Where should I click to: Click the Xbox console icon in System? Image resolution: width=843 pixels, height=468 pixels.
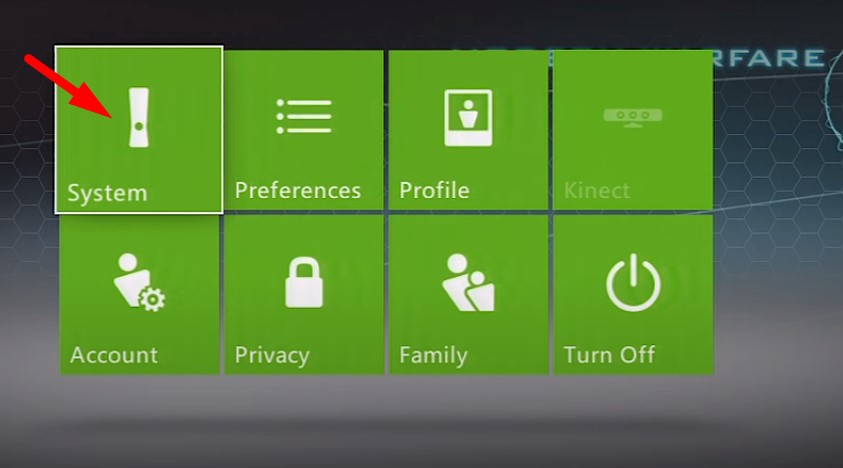pos(139,117)
